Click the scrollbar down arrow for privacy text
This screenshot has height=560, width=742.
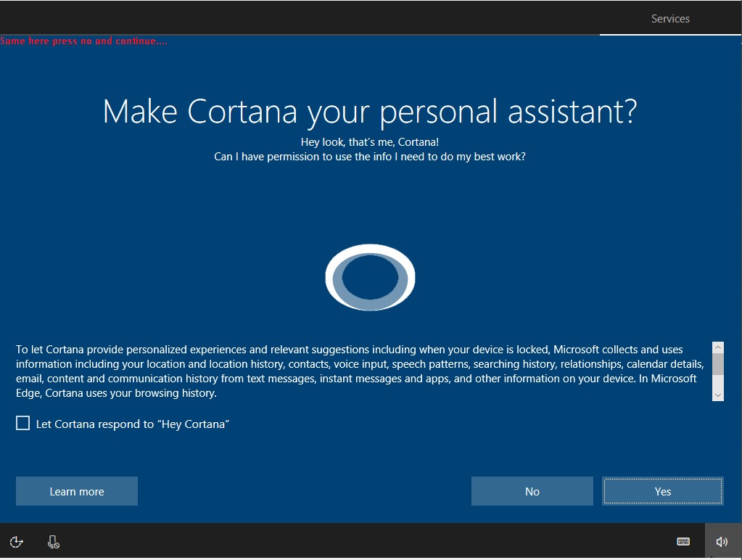click(x=718, y=395)
